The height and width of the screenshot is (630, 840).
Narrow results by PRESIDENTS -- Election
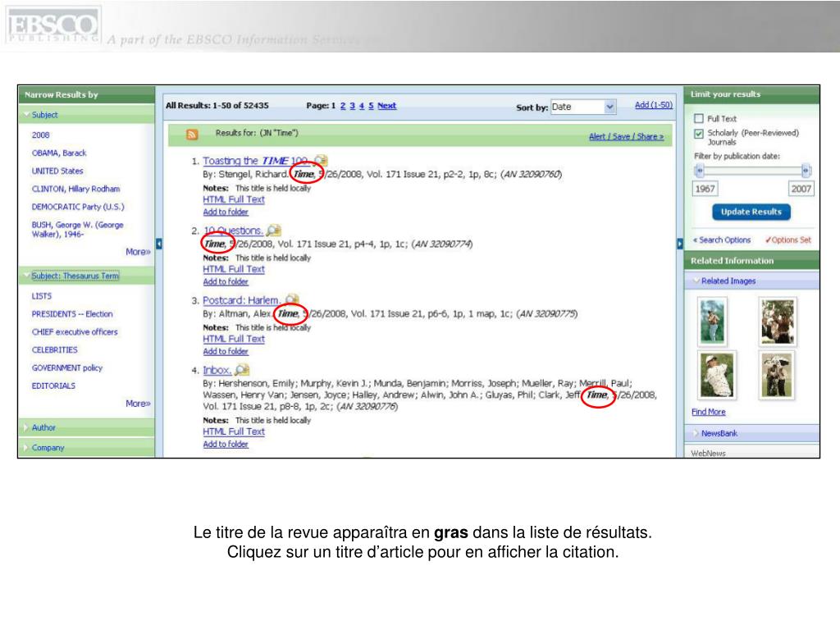pos(72,314)
